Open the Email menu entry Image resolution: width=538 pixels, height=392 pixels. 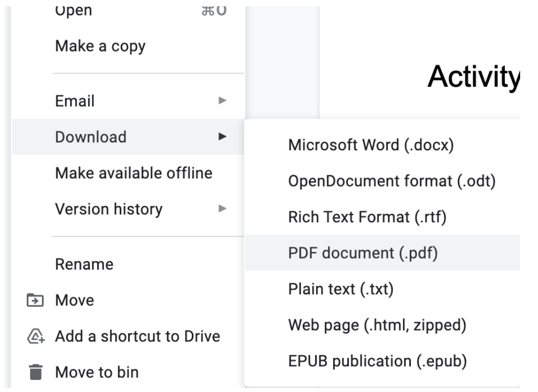click(x=128, y=100)
